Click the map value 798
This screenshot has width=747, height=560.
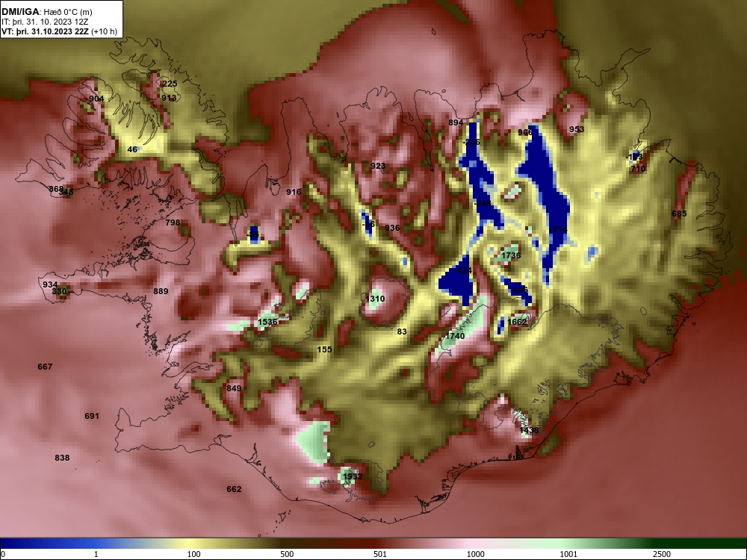[173, 223]
